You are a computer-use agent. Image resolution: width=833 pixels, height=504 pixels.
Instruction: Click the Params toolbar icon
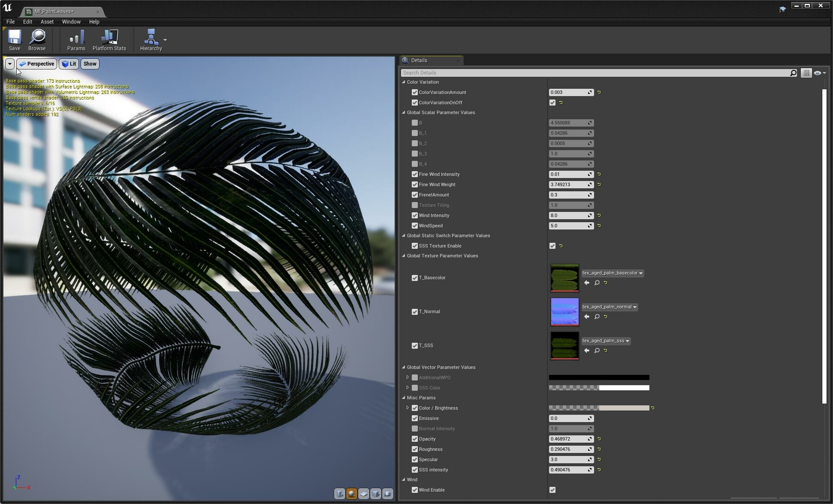76,40
